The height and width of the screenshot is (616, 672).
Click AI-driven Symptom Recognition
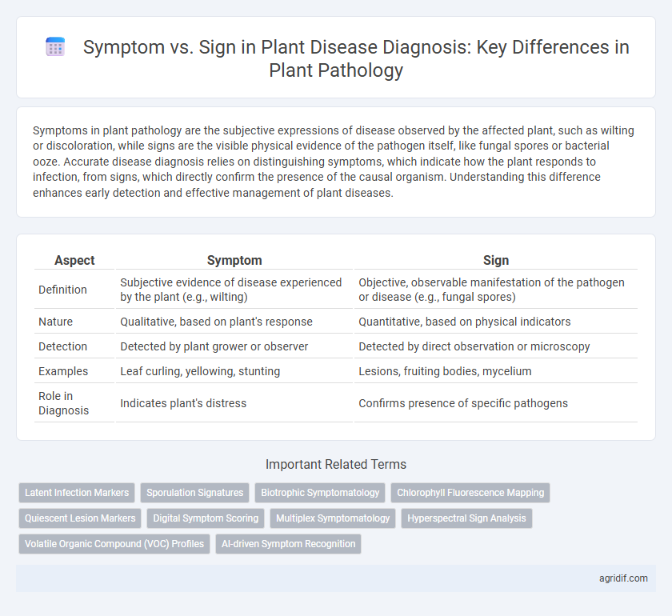[x=288, y=544]
